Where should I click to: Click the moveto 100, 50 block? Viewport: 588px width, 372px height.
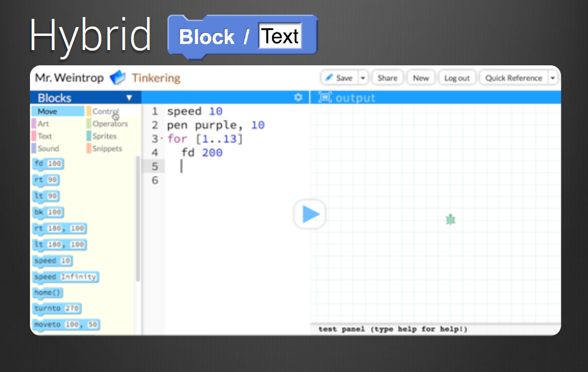point(66,324)
